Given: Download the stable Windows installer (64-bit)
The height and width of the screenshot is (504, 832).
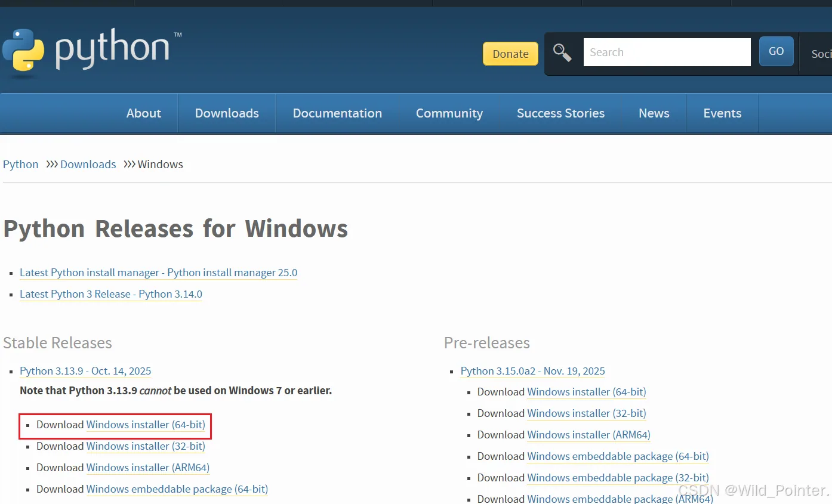Looking at the screenshot, I should [x=146, y=425].
